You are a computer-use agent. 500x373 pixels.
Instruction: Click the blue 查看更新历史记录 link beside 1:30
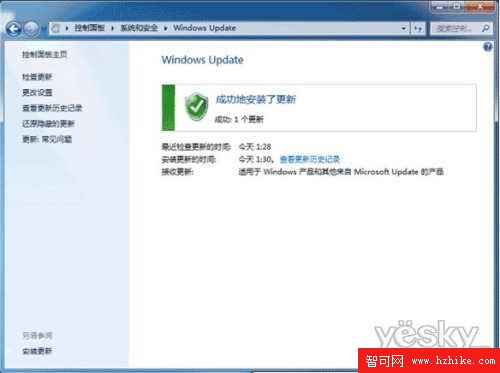tap(310, 159)
